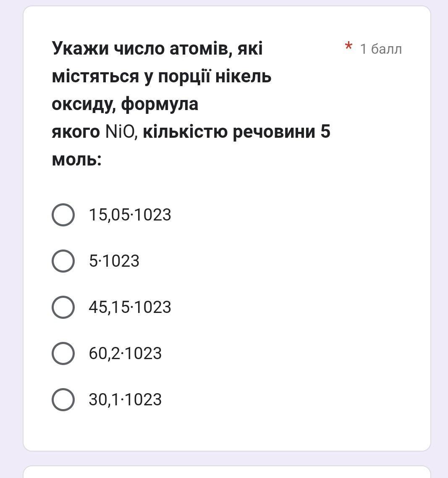Click the 'оксиду, формула' question line
Image resolution: width=448 pixels, height=478 pixels.
point(125,105)
